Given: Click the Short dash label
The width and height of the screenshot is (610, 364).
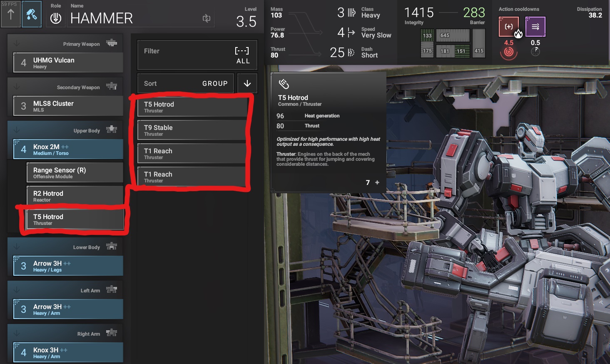Looking at the screenshot, I should [x=370, y=55].
